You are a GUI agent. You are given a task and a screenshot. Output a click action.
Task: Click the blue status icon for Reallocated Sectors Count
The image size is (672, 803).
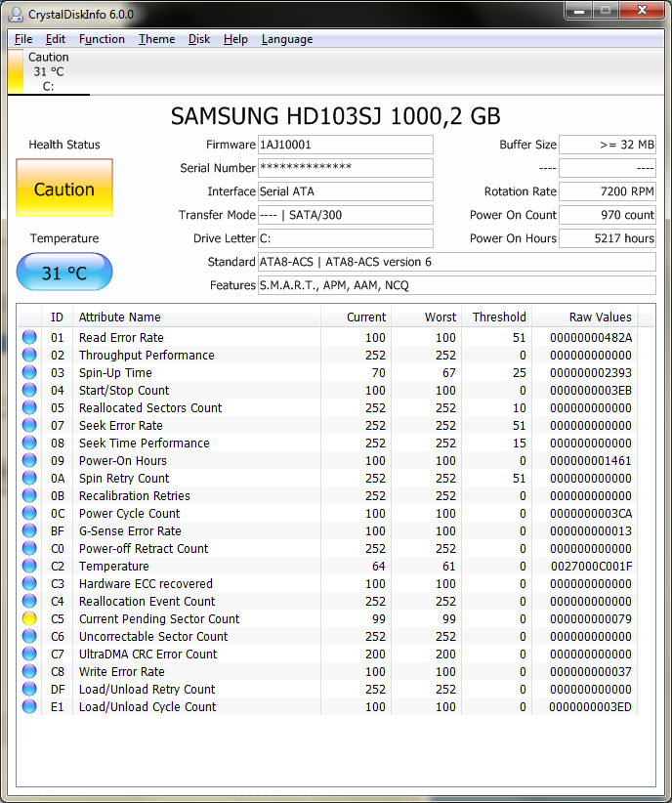(29, 407)
